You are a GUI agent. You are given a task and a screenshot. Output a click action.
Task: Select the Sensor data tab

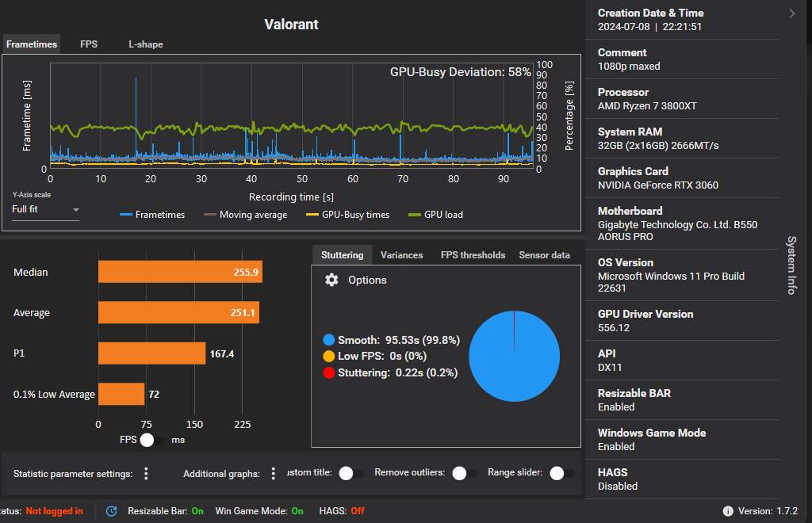click(544, 255)
